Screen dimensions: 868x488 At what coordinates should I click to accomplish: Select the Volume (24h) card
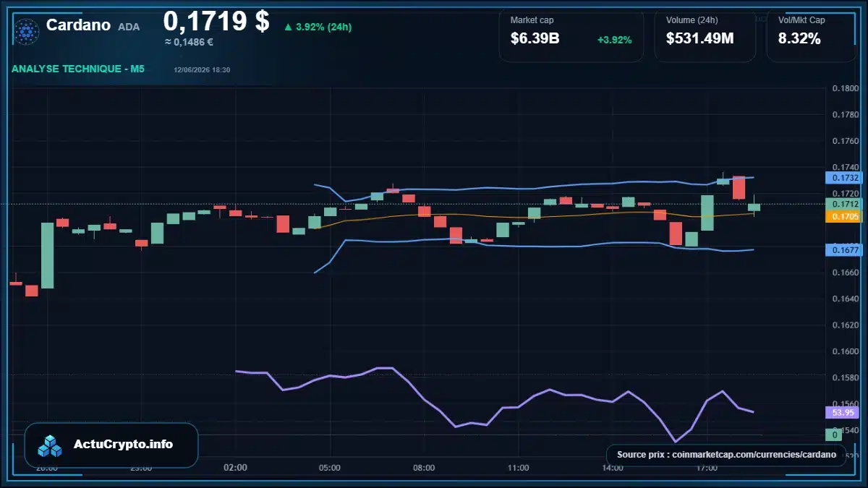[705, 35]
